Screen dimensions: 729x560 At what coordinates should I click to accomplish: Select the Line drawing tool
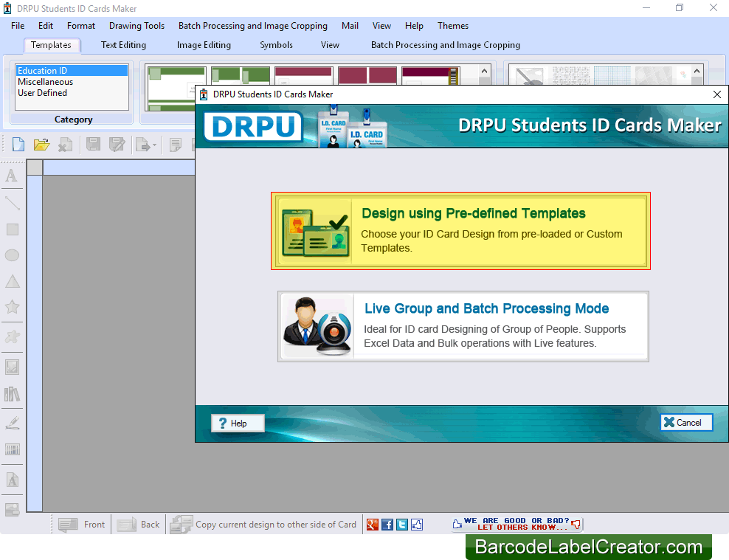click(x=12, y=203)
